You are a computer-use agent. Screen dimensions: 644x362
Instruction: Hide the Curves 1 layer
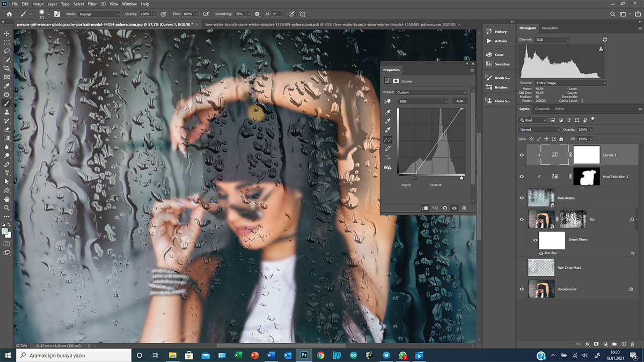522,155
